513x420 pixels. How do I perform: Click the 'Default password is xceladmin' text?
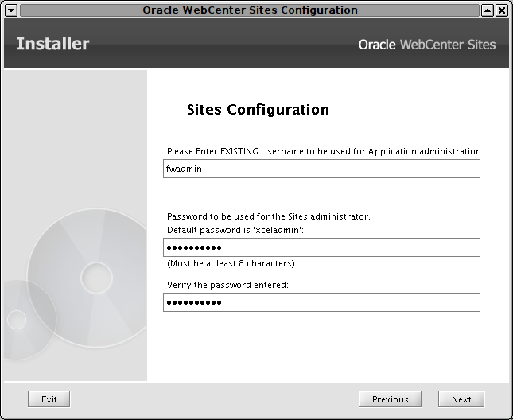[x=235, y=230]
